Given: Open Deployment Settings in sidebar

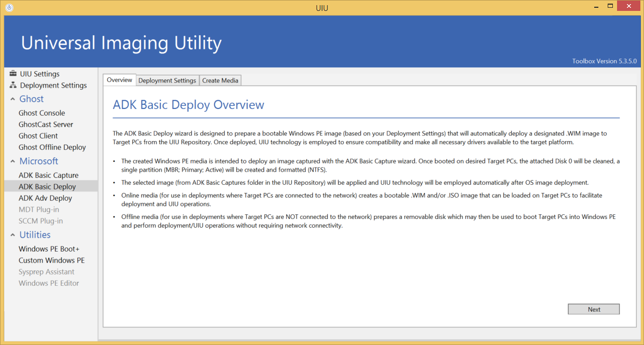Looking at the screenshot, I should 53,85.
